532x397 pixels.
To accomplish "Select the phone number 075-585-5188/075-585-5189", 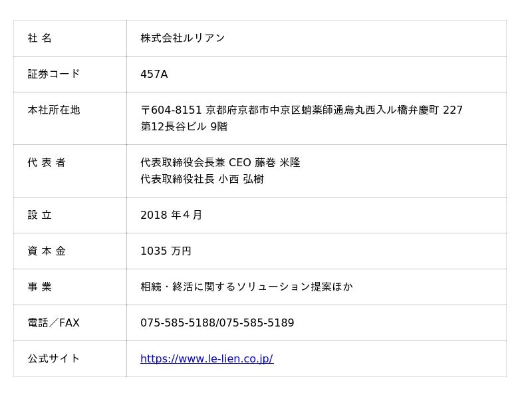I will coord(217,323).
